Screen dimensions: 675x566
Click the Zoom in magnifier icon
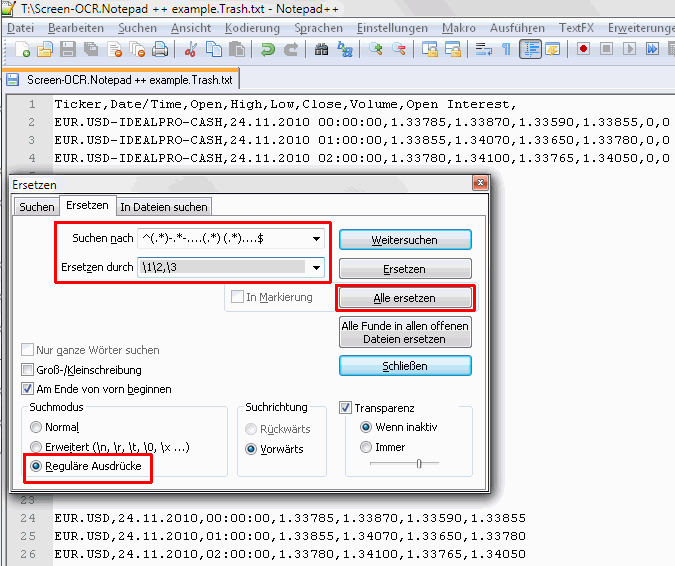tap(377, 48)
